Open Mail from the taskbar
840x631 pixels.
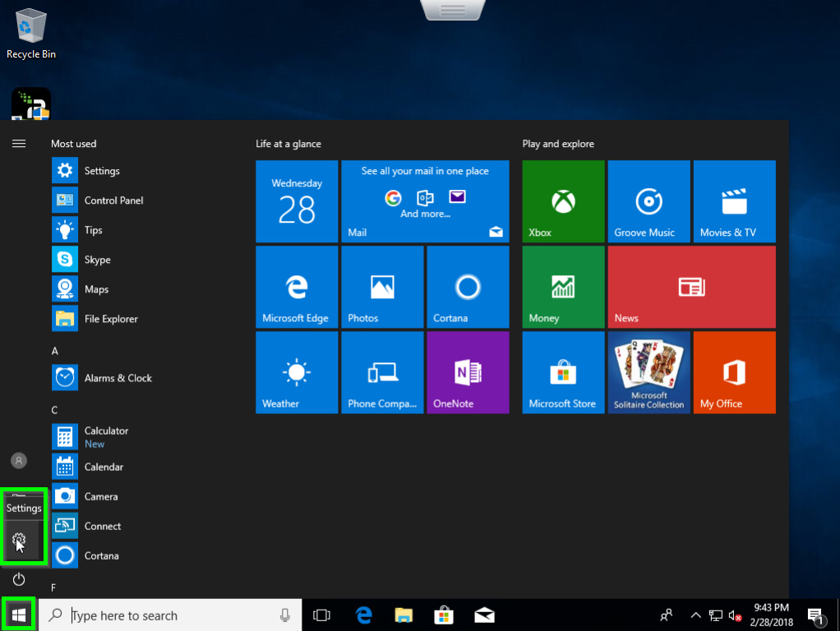pyautogui.click(x=484, y=615)
